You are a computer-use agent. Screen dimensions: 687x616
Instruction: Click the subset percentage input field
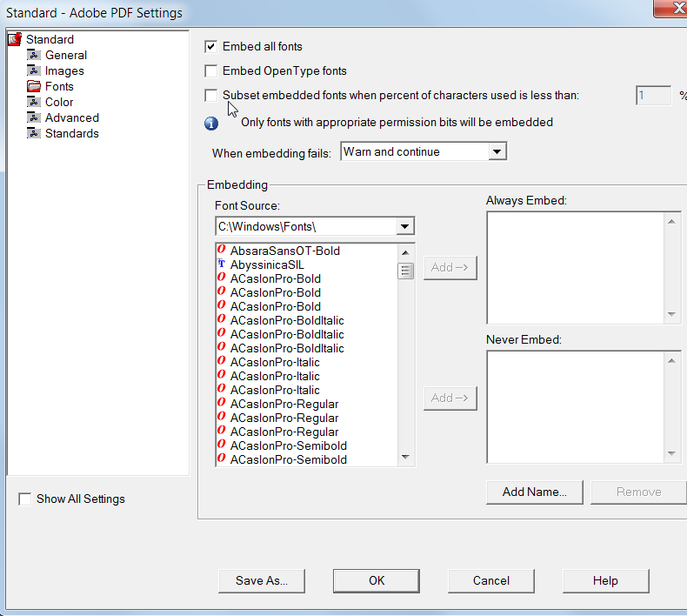653,95
